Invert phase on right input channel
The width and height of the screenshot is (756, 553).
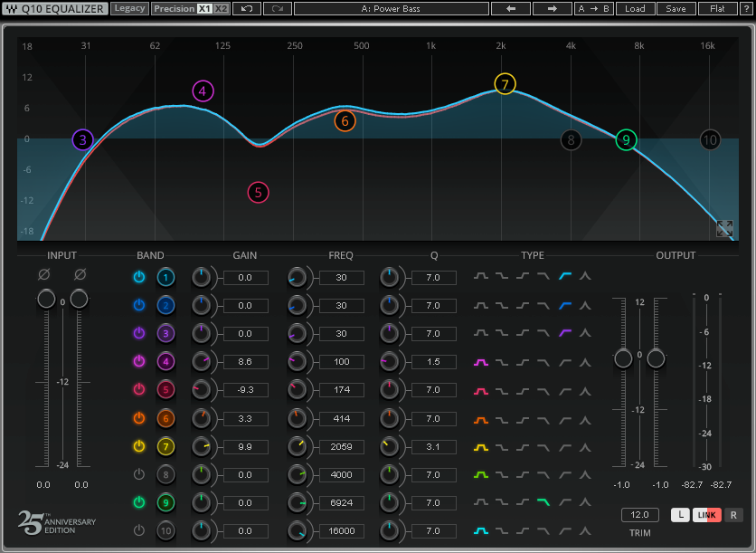coord(80,274)
